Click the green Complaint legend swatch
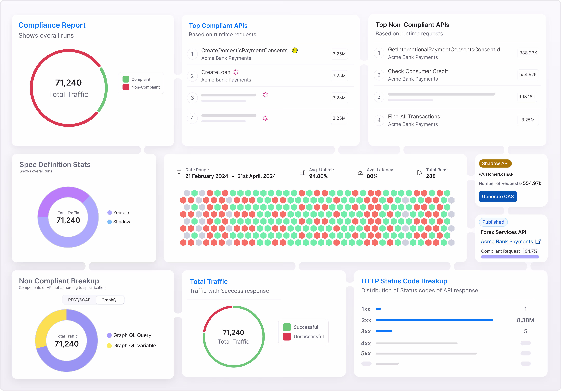The height and width of the screenshot is (392, 561). click(x=126, y=79)
